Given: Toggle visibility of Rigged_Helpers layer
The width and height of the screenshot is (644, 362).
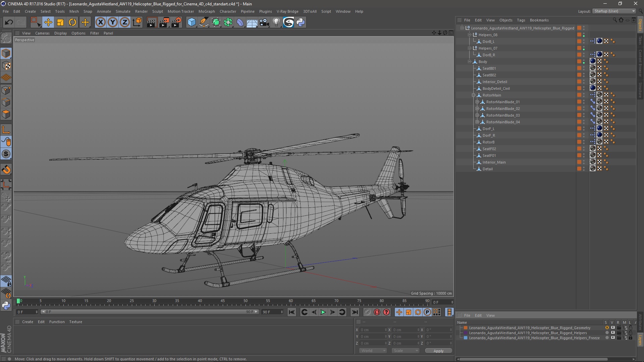Looking at the screenshot, I should click(613, 333).
